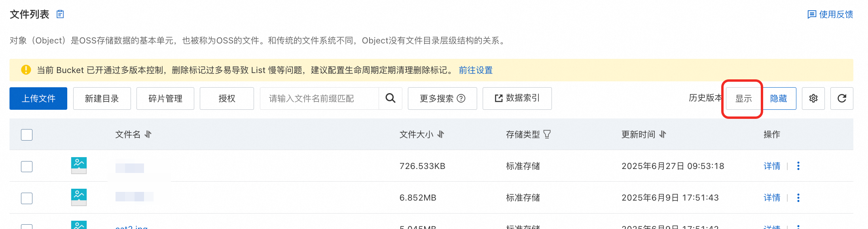This screenshot has height=229, width=868.
Task: Check the 726.533KB file row checkbox
Action: coord(27,166)
